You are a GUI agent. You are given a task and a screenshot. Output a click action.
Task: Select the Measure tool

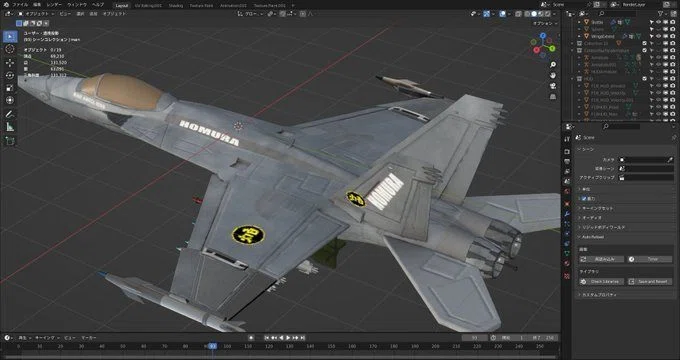pyautogui.click(x=10, y=127)
